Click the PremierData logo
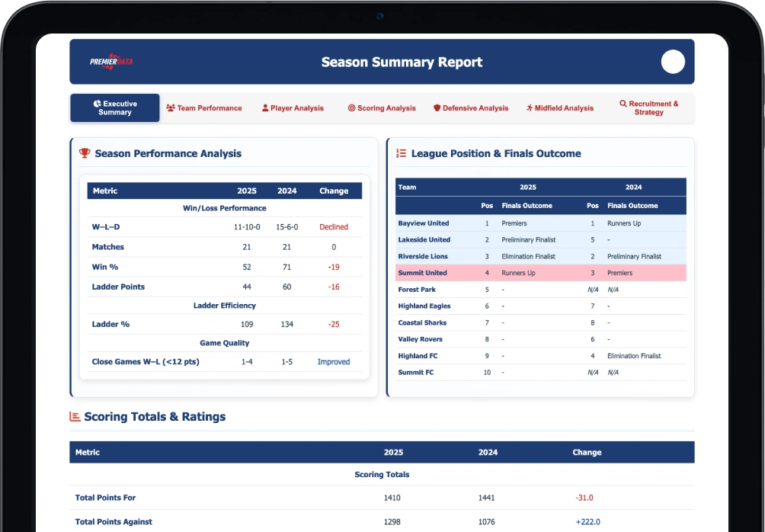765x532 pixels. click(111, 62)
